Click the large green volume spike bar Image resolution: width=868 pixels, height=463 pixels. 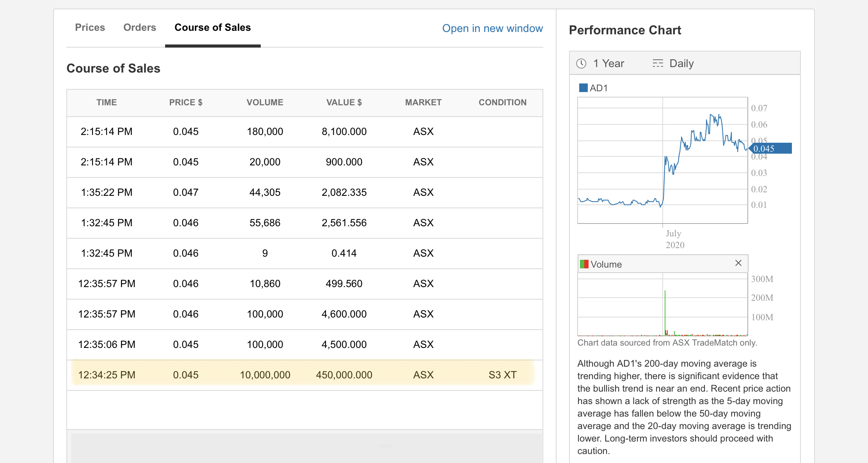click(665, 312)
